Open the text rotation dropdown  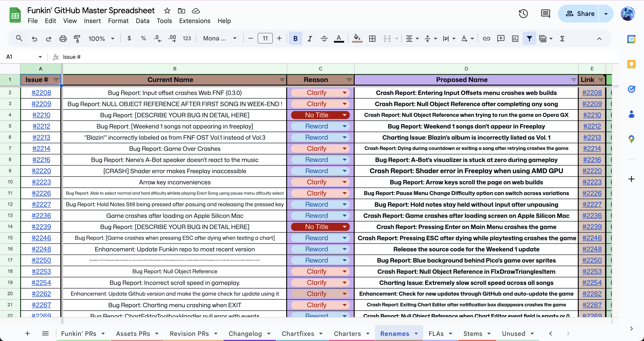(x=467, y=38)
